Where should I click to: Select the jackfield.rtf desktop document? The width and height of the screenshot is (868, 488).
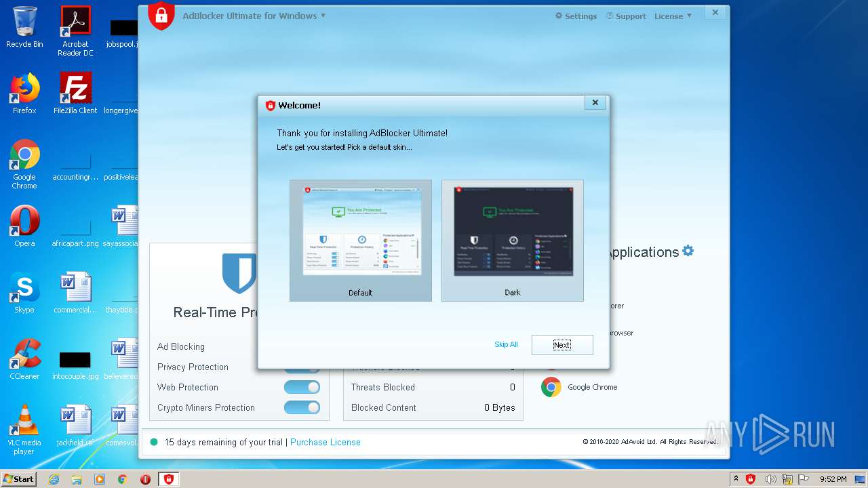[x=75, y=426]
